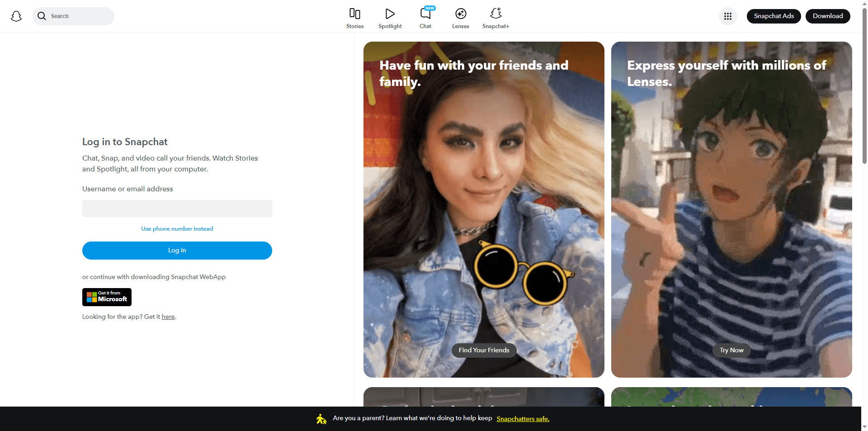Click the Snapchat ghost logo
Image resolution: width=868 pixels, height=431 pixels.
tap(16, 16)
